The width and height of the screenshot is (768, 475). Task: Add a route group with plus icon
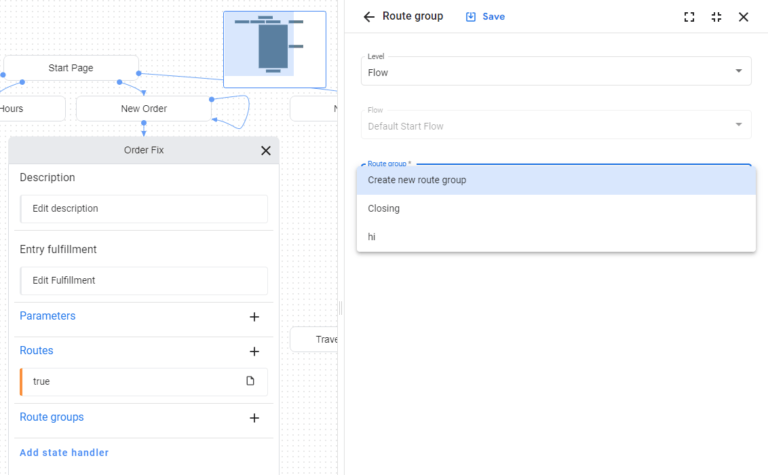coord(254,418)
